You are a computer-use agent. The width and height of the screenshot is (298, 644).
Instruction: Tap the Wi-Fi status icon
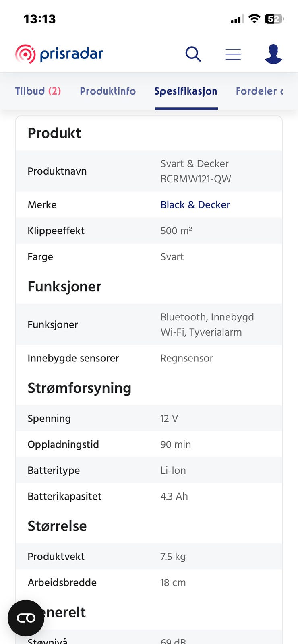click(x=254, y=19)
